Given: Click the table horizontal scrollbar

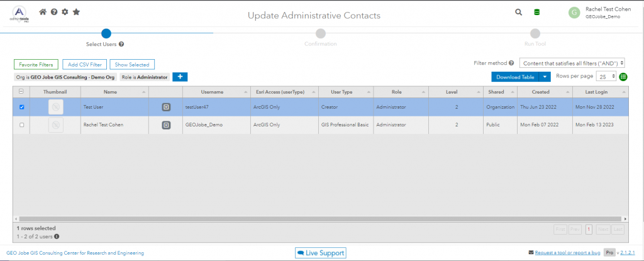Looking at the screenshot, I should pyautogui.click(x=314, y=219).
